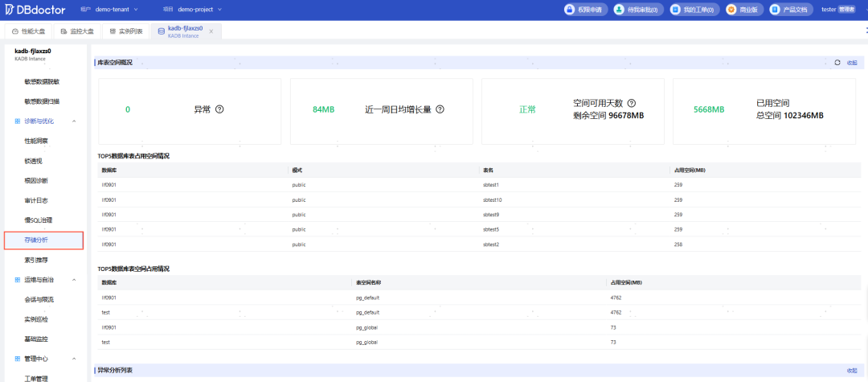Switch to the 监控大盘 tab
The height and width of the screenshot is (382, 868).
point(77,31)
